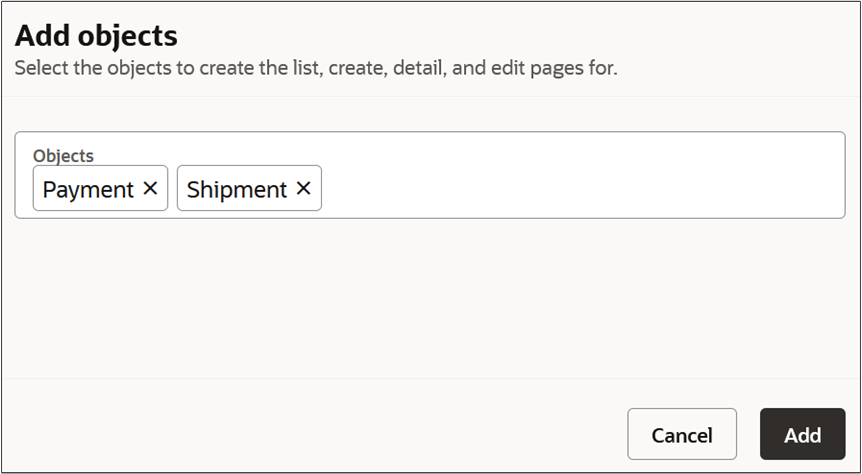Click the X next to Shipment

tap(303, 188)
